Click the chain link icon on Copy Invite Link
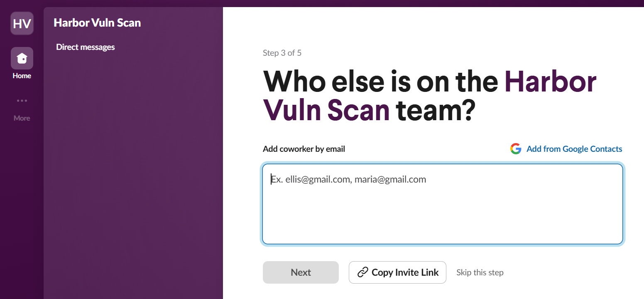The height and width of the screenshot is (299, 644). pos(363,272)
